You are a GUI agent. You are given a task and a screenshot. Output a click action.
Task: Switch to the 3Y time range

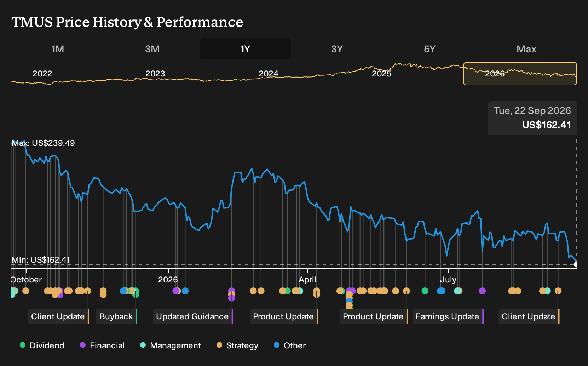[337, 49]
